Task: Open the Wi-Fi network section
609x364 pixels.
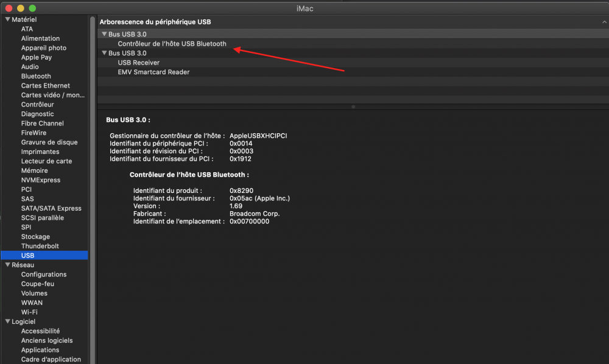Action: 29,312
